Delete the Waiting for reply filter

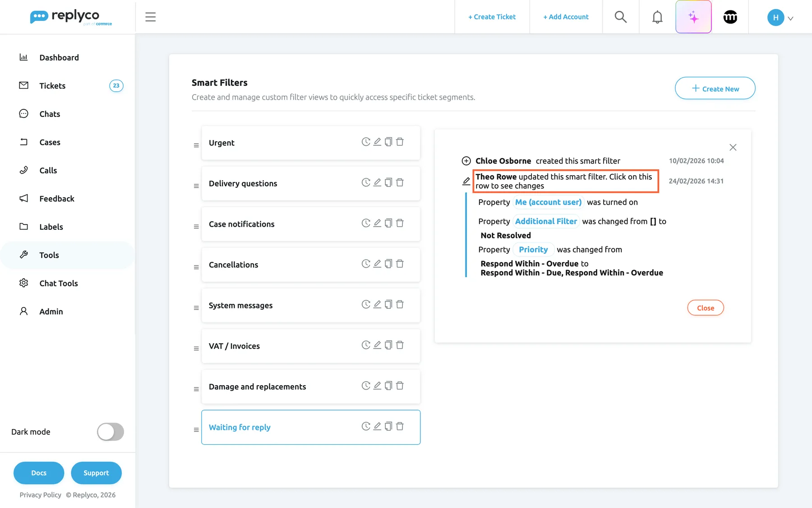point(400,426)
